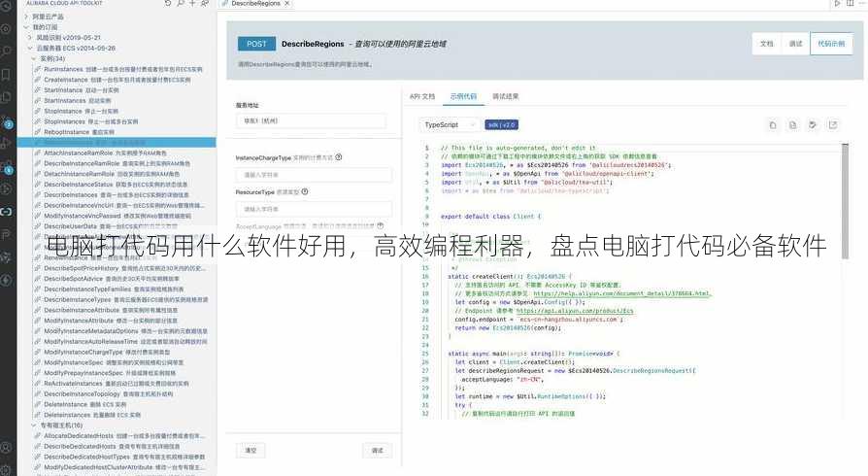The image size is (868, 476).
Task: Click the POST method badge
Action: pyautogui.click(x=256, y=44)
